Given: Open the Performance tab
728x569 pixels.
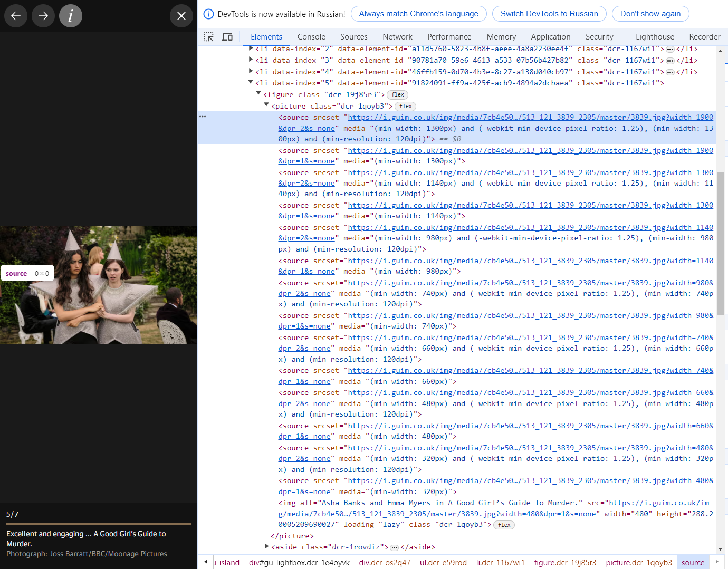Looking at the screenshot, I should (449, 37).
